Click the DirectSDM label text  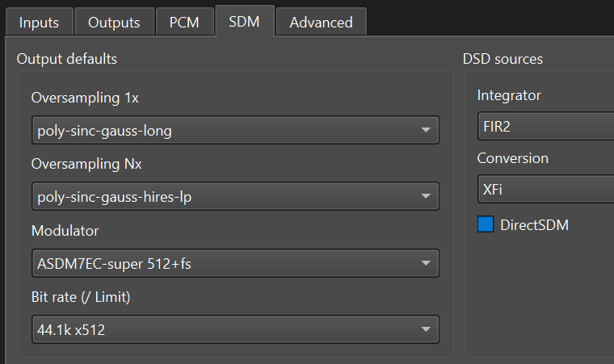[534, 225]
